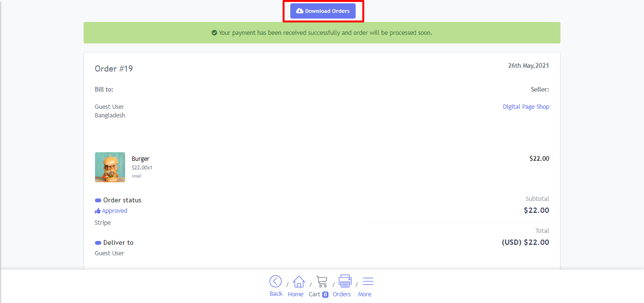Click the Approved status text
Screen dimensions: 644x303
coord(115,211)
